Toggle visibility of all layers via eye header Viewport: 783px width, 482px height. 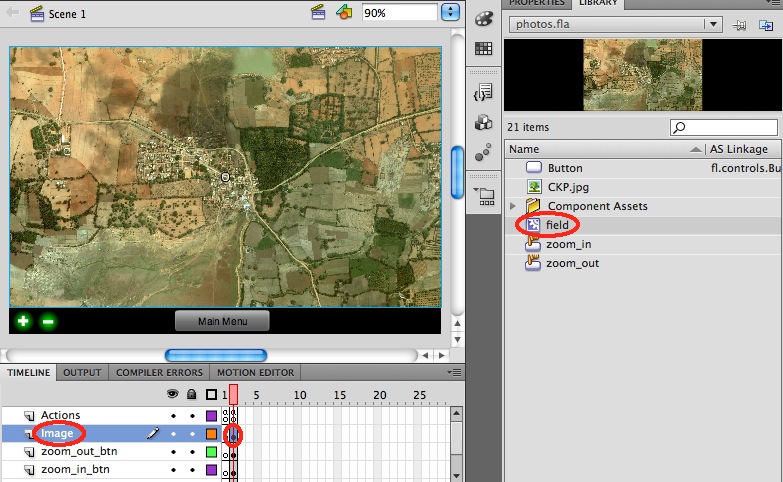pyautogui.click(x=173, y=394)
